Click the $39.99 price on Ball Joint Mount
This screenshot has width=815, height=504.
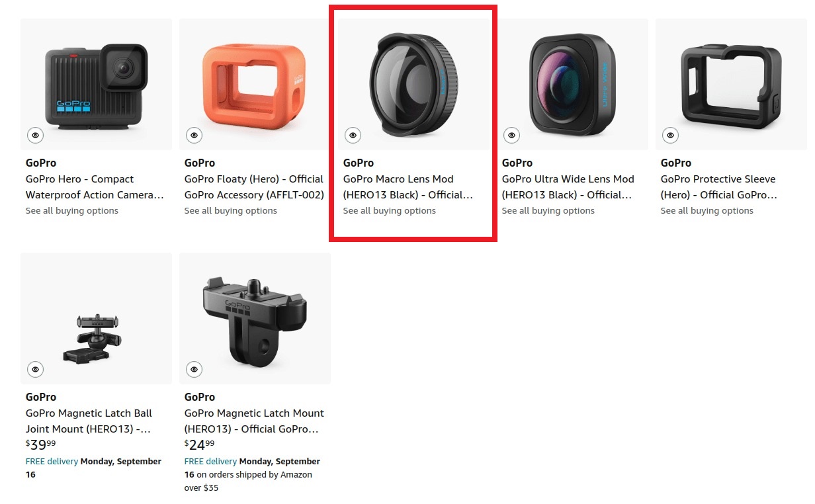coord(40,444)
